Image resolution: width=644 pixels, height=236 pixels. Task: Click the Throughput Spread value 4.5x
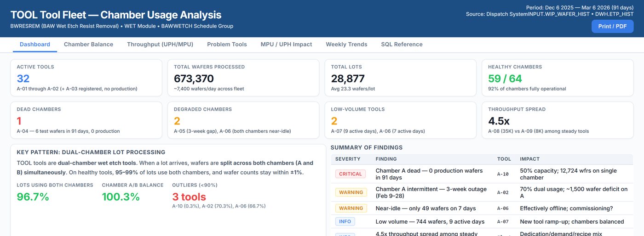point(499,121)
